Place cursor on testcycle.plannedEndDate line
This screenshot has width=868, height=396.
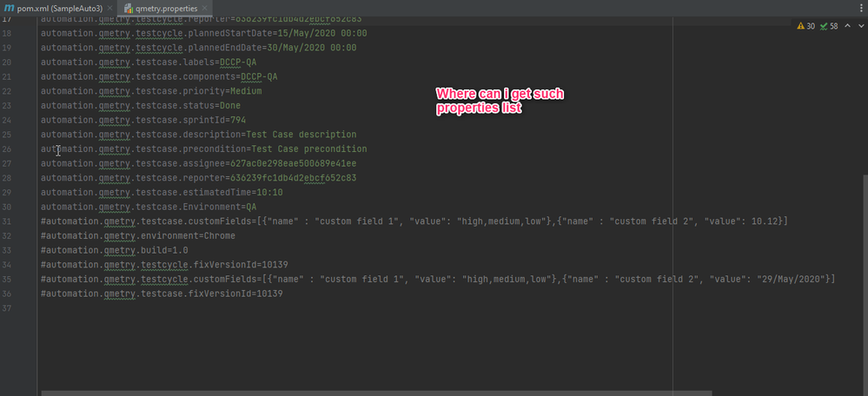199,48
